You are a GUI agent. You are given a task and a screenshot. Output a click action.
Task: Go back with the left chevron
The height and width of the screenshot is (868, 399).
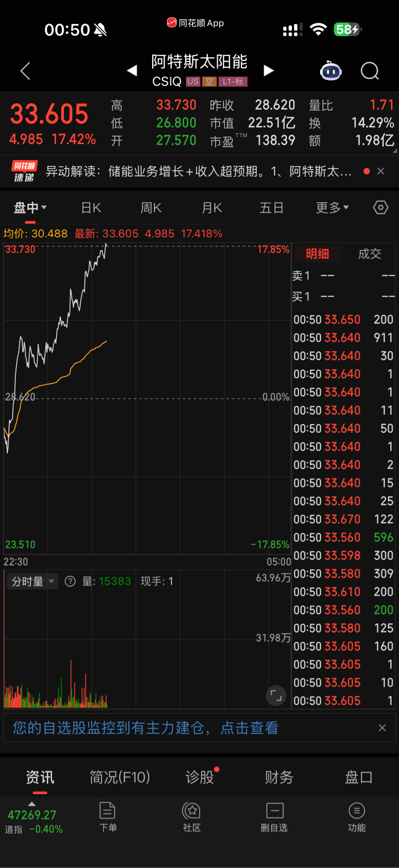pos(25,71)
